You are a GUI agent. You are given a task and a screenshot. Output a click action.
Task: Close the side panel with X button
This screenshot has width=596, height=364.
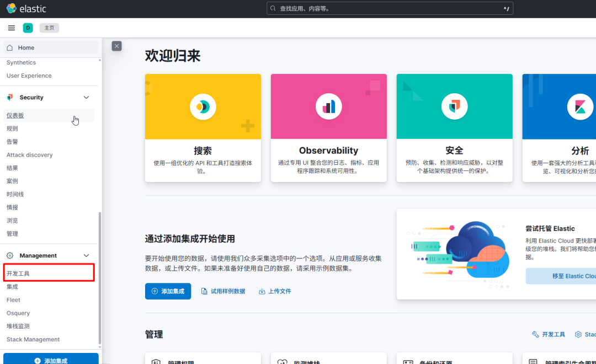click(116, 46)
